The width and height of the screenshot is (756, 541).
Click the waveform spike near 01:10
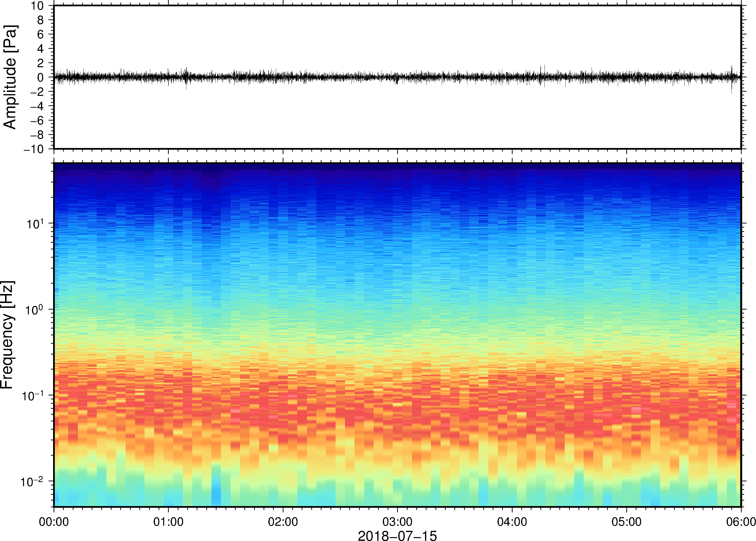coord(186,78)
